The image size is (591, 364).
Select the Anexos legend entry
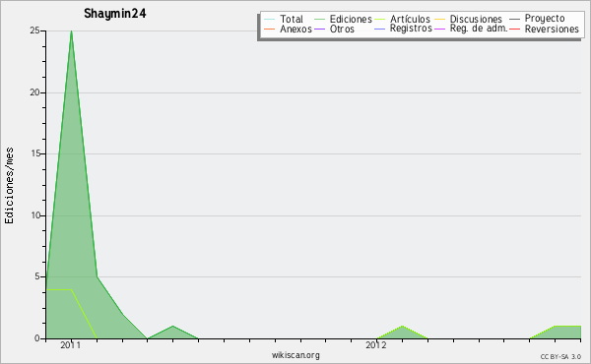295,29
